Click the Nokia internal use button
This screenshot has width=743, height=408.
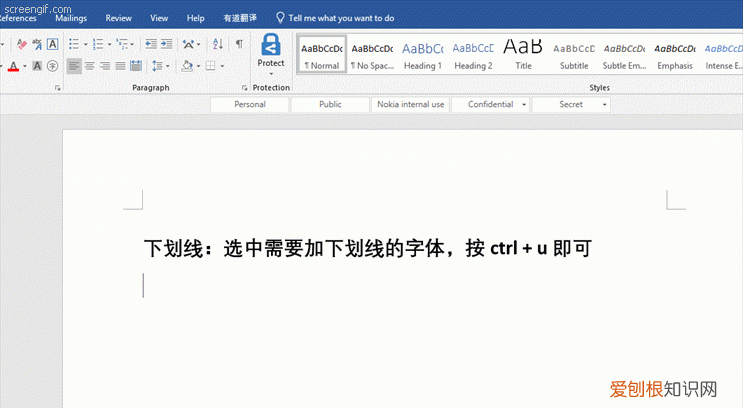coord(410,104)
